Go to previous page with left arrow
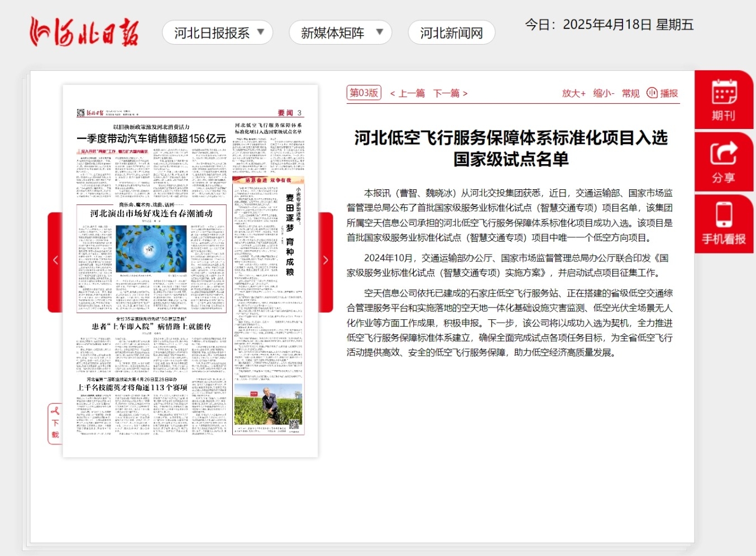This screenshot has height=556, width=756. click(x=55, y=260)
